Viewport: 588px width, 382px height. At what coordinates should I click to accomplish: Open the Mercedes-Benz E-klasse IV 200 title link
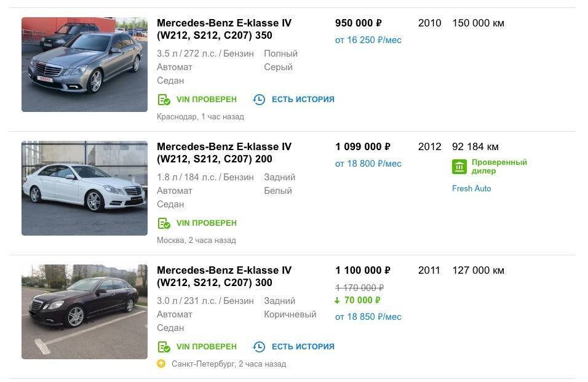coord(224,153)
